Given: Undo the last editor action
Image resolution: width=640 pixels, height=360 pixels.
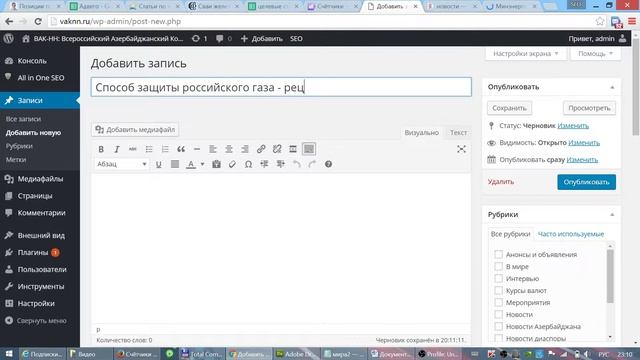Looking at the screenshot, I should point(296,164).
